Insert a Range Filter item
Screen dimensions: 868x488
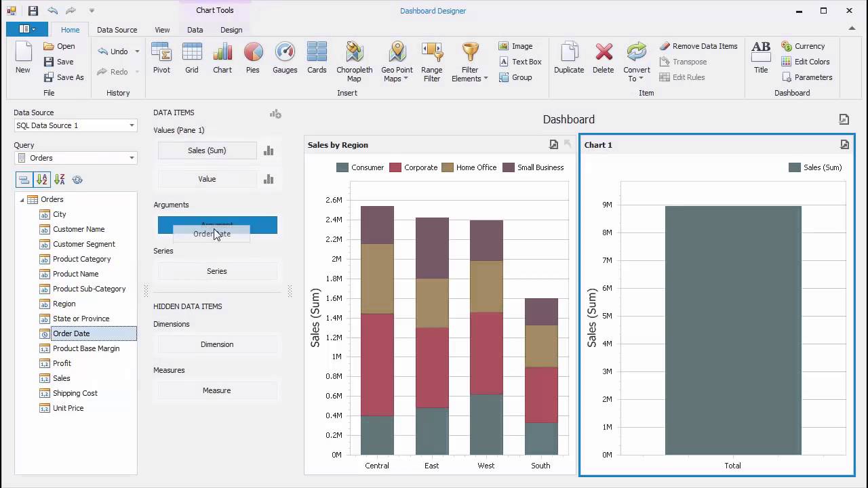click(x=431, y=62)
